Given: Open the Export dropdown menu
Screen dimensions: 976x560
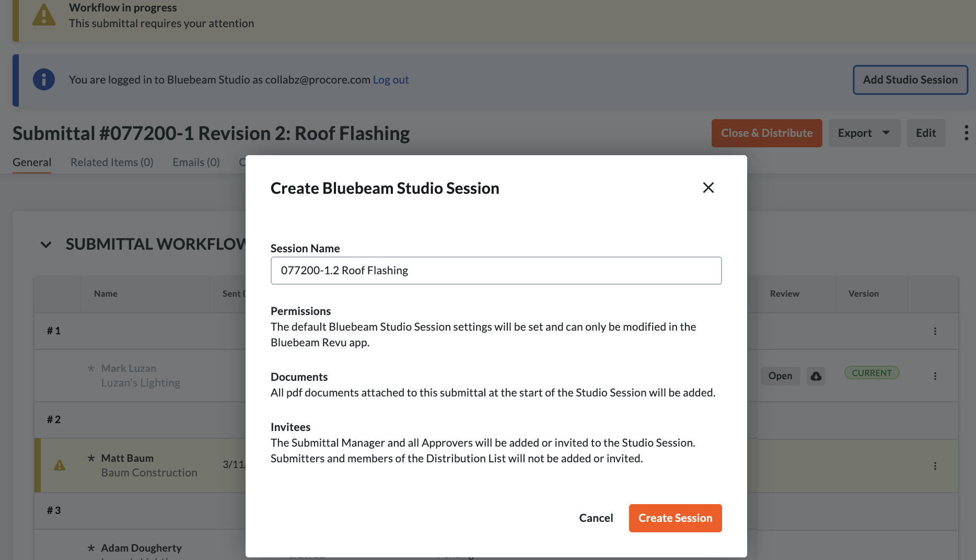Looking at the screenshot, I should point(864,133).
